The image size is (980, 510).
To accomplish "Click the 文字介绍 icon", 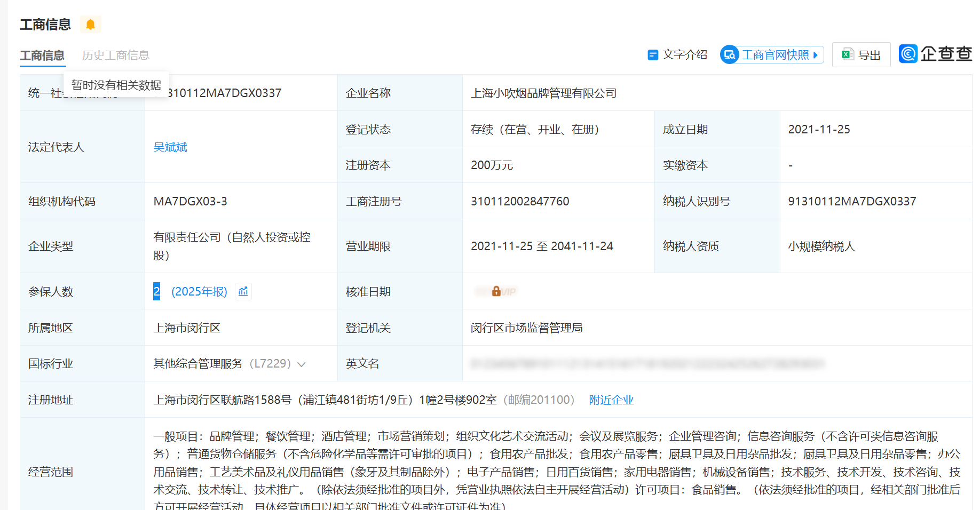I will point(652,55).
